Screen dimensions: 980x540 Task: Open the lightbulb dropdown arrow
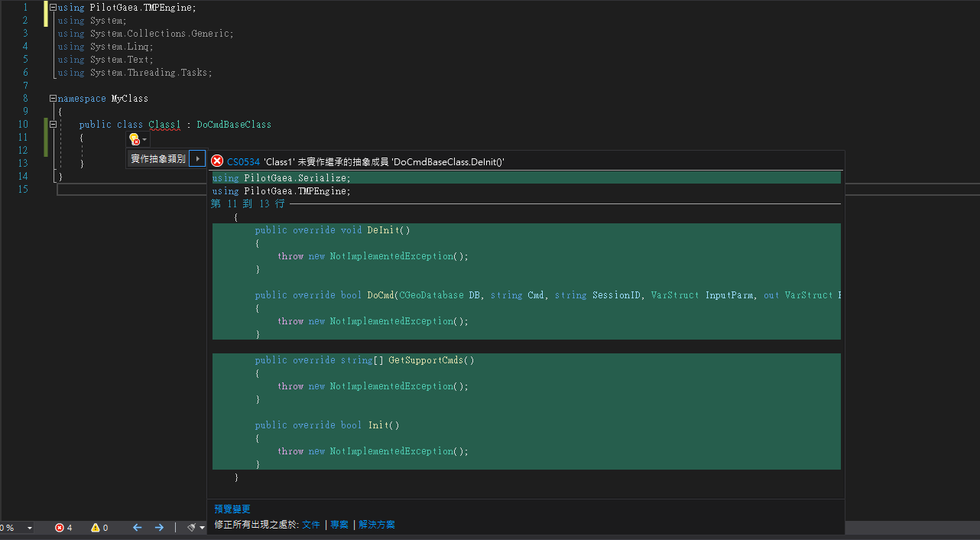(143, 140)
